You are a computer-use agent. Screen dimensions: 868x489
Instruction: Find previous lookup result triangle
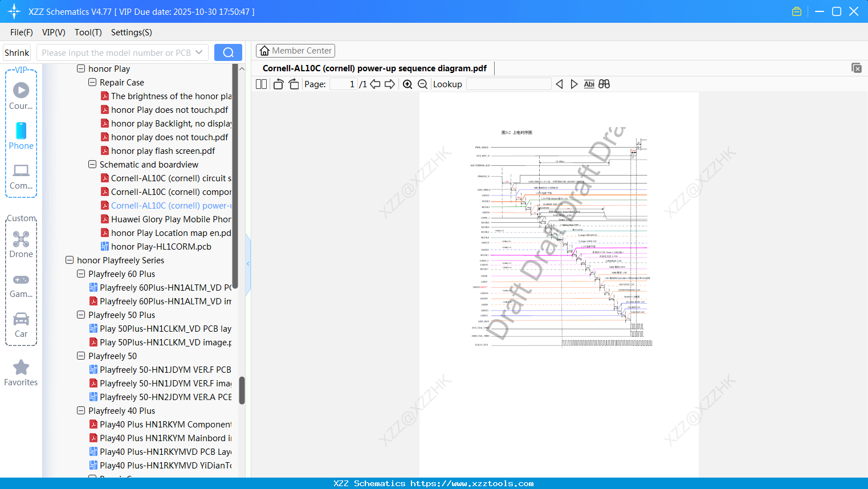559,84
